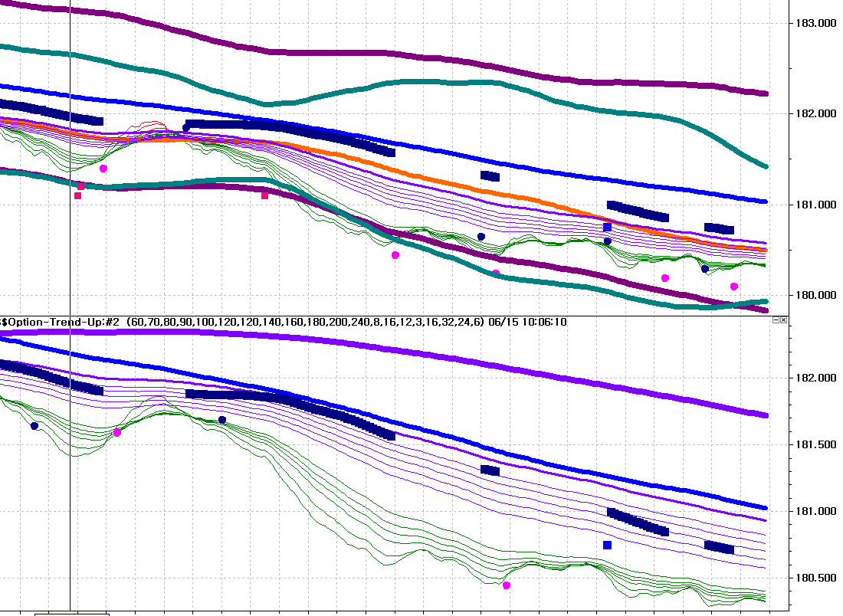Click the lone pink square marker on the upper teal band

[265, 195]
